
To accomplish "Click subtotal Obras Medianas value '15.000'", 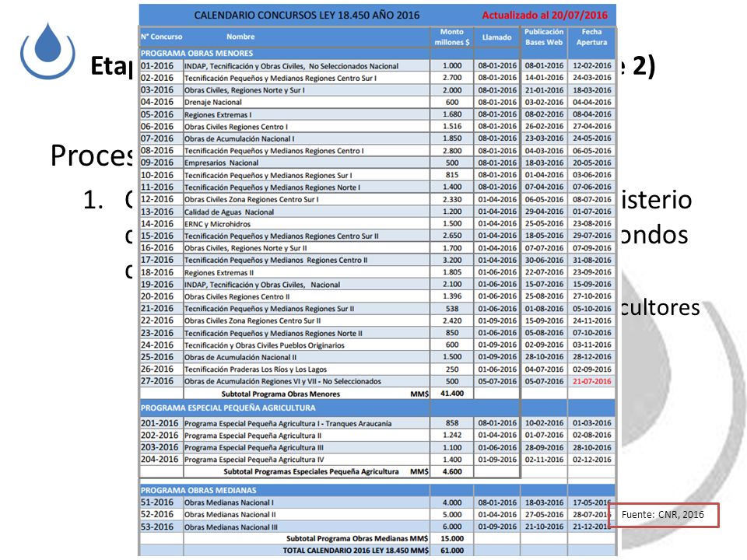I will 451,538.
